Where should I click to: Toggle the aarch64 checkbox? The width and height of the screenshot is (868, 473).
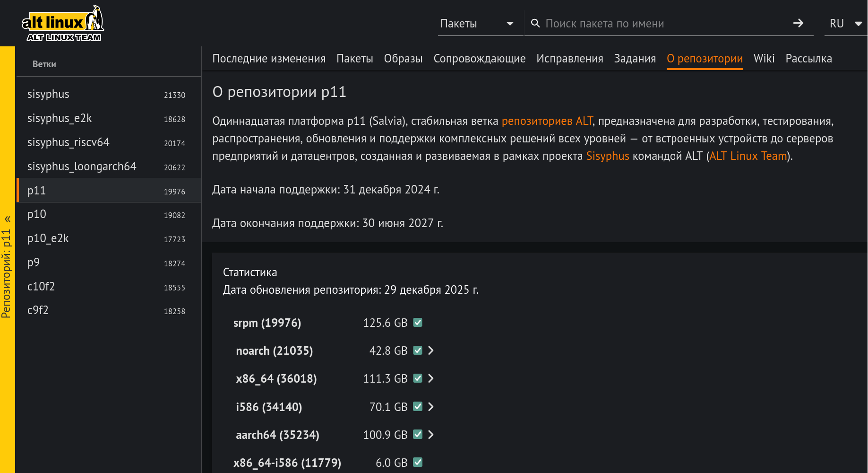(418, 434)
